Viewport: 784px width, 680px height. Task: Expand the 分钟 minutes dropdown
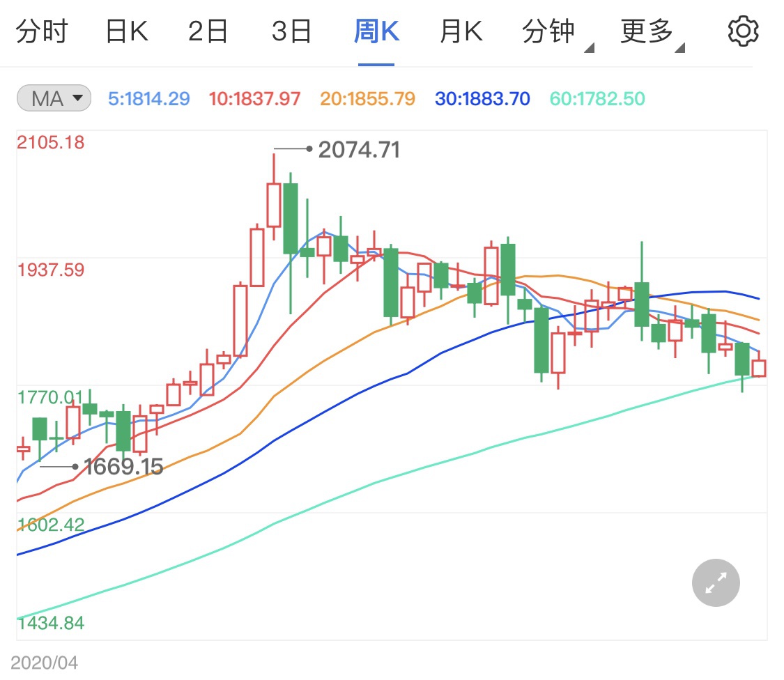tap(557, 32)
